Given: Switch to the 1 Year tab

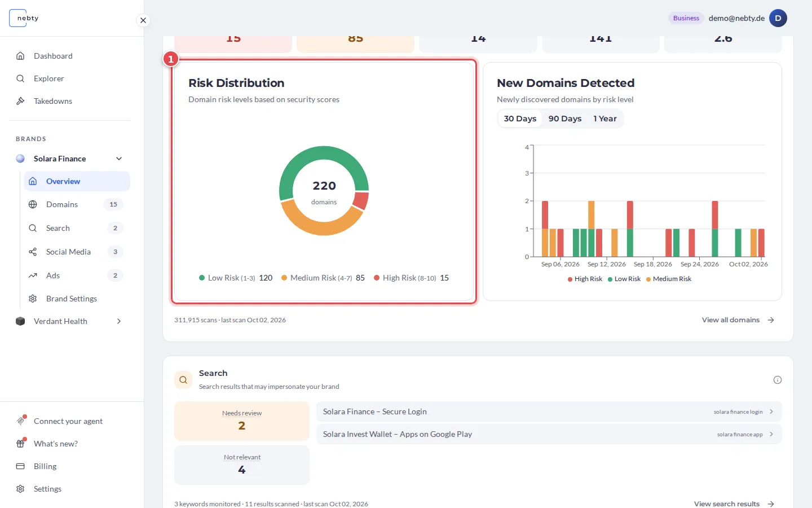Looking at the screenshot, I should [x=605, y=119].
